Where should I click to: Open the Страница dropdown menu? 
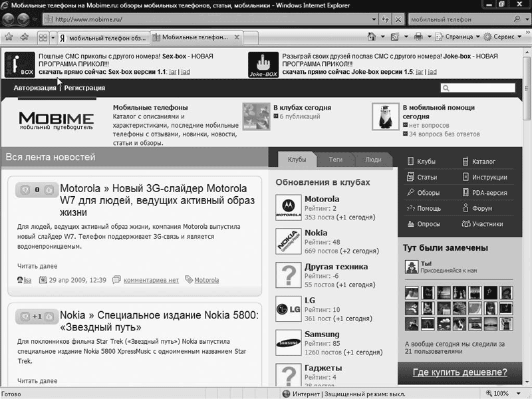459,37
